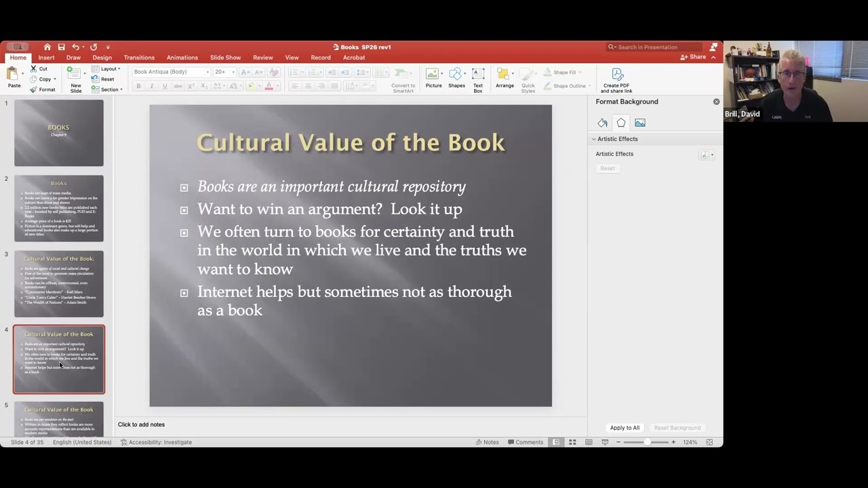
Task: Open Quick Access toolbar customize arrow
Action: pyautogui.click(x=107, y=47)
